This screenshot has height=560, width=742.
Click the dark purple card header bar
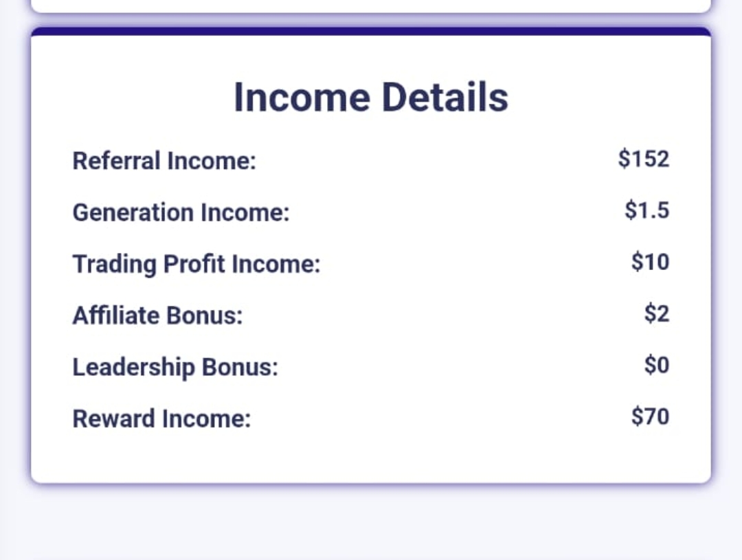371,31
